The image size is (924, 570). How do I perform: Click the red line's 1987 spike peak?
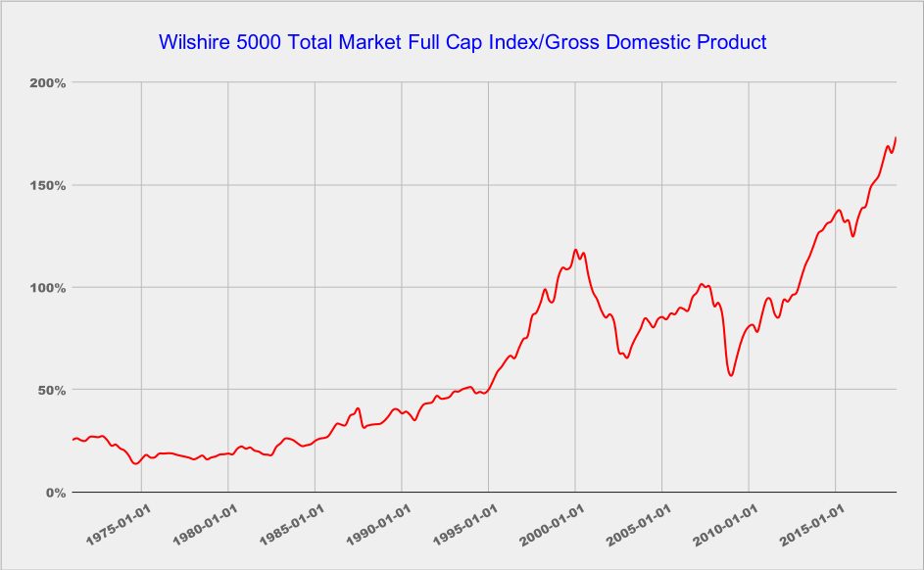click(x=359, y=408)
